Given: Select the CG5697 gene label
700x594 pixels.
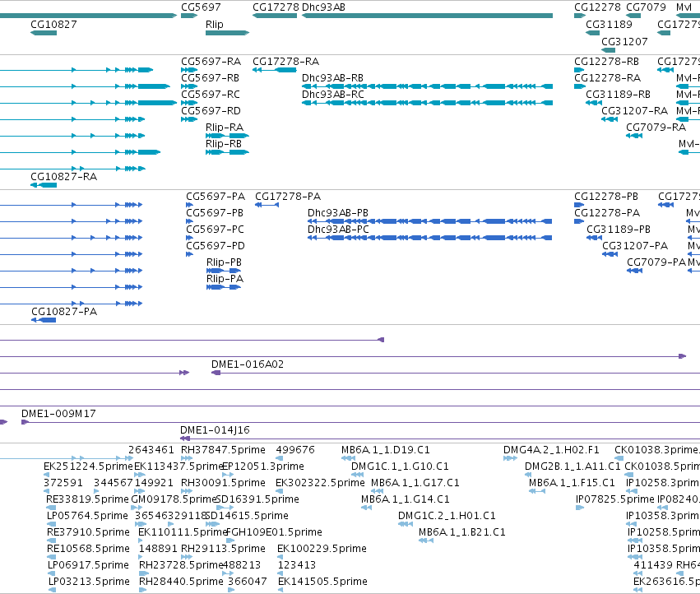Looking at the screenshot, I should (201, 7).
